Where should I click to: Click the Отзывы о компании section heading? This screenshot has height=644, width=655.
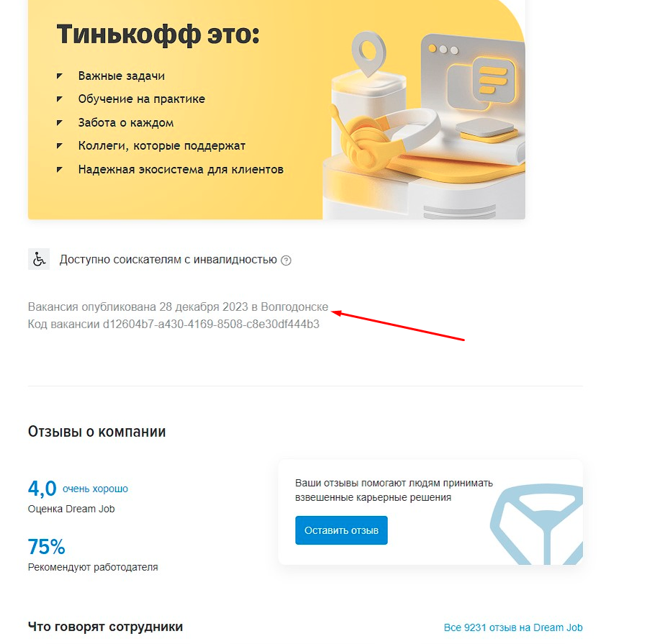97,432
